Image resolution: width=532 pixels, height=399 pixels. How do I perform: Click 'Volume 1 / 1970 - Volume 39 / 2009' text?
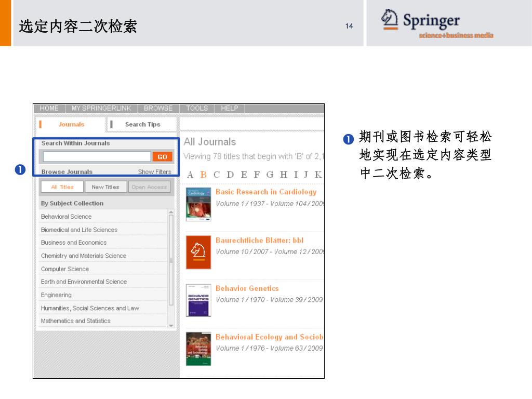tap(269, 300)
